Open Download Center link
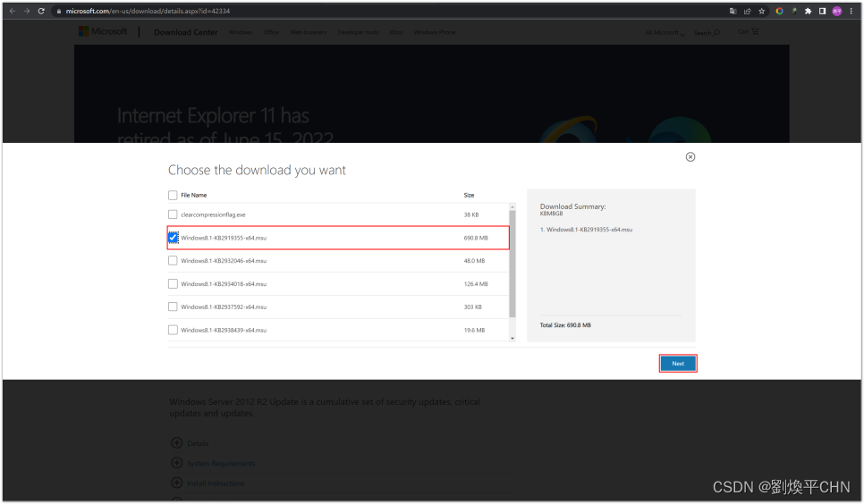Viewport: 864px width, 504px height. tap(186, 32)
